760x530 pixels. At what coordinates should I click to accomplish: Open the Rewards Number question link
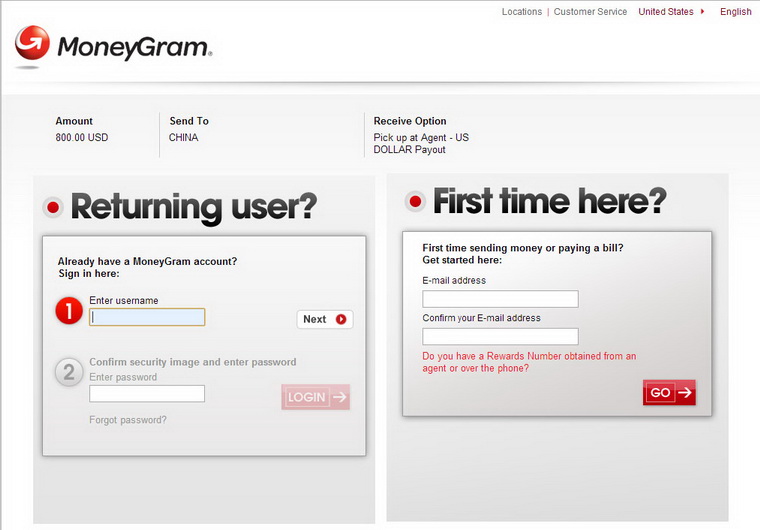[529, 362]
